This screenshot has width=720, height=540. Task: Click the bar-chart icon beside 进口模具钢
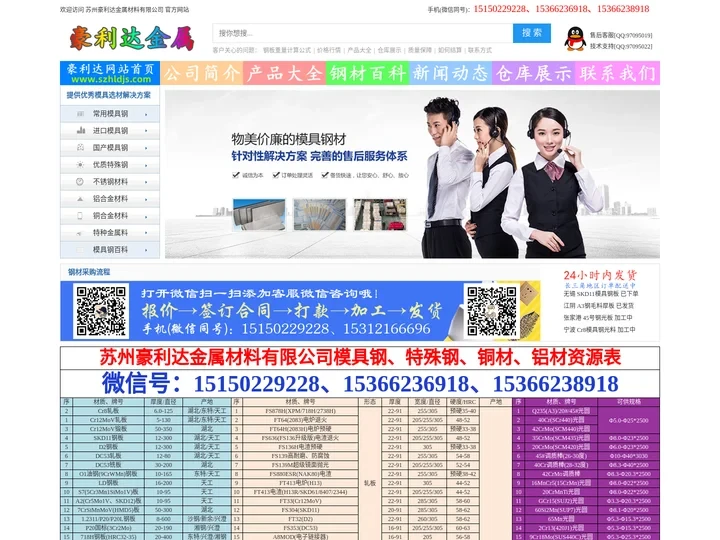coord(80,130)
